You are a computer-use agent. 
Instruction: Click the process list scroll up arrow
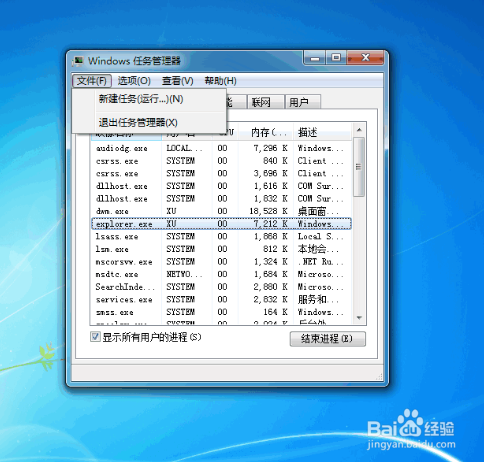tap(359, 130)
